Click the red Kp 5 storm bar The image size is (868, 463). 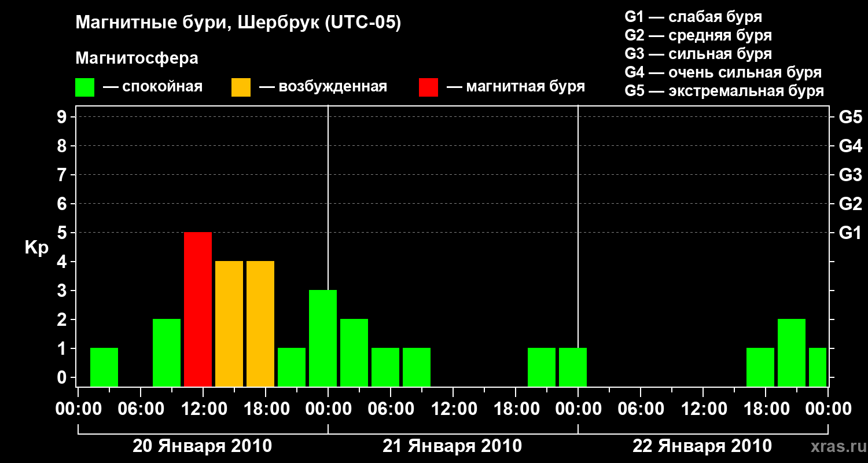198,310
